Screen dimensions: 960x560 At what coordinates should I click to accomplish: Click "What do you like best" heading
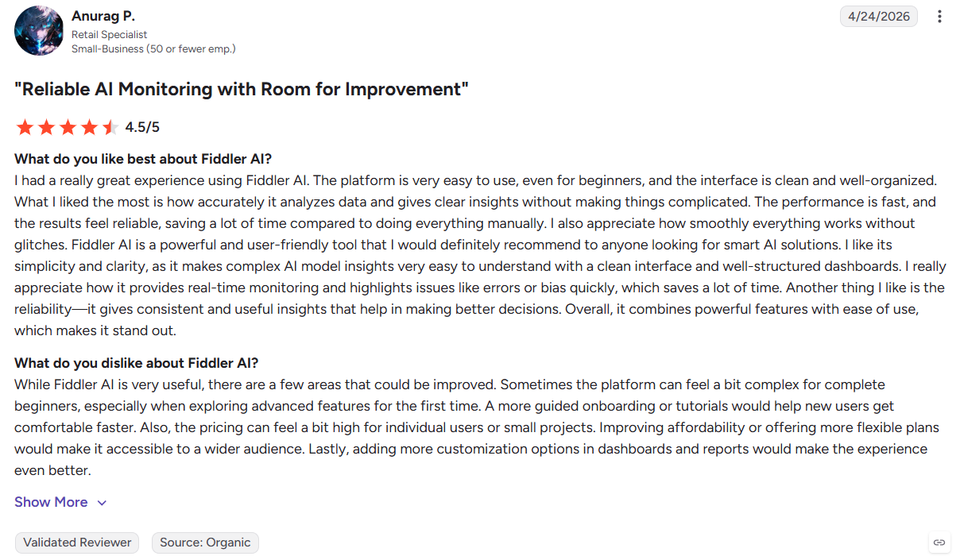(143, 158)
